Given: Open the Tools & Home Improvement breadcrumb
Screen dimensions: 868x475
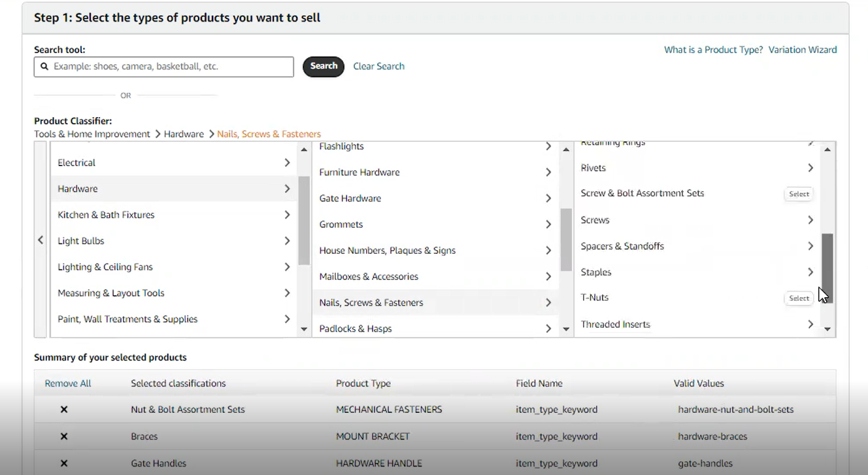Looking at the screenshot, I should point(92,133).
